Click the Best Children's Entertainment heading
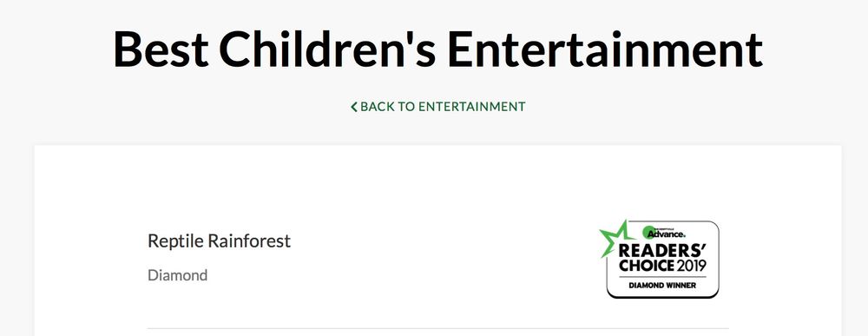868x336 pixels. click(x=437, y=49)
